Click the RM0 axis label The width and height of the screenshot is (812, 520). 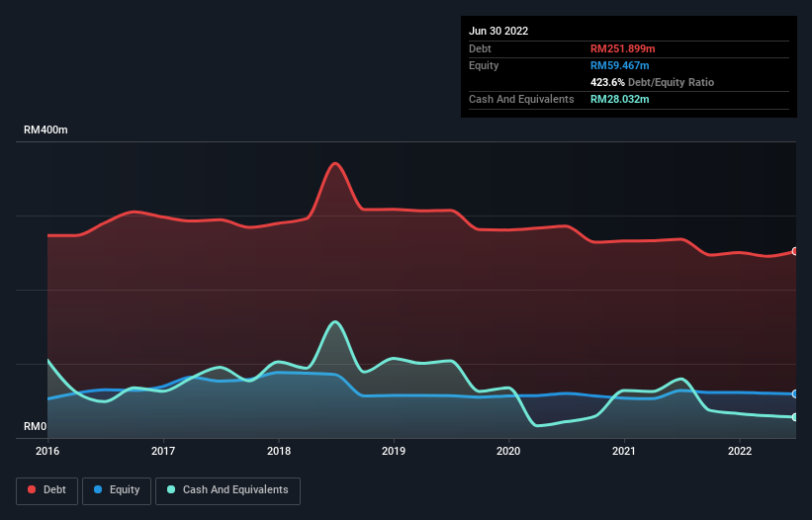click(36, 426)
